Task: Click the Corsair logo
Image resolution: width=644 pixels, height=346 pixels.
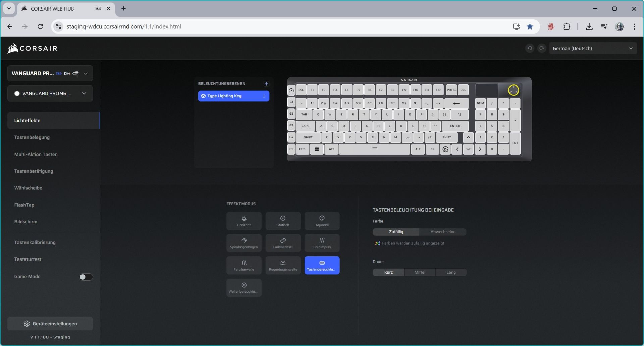Action: (x=33, y=48)
